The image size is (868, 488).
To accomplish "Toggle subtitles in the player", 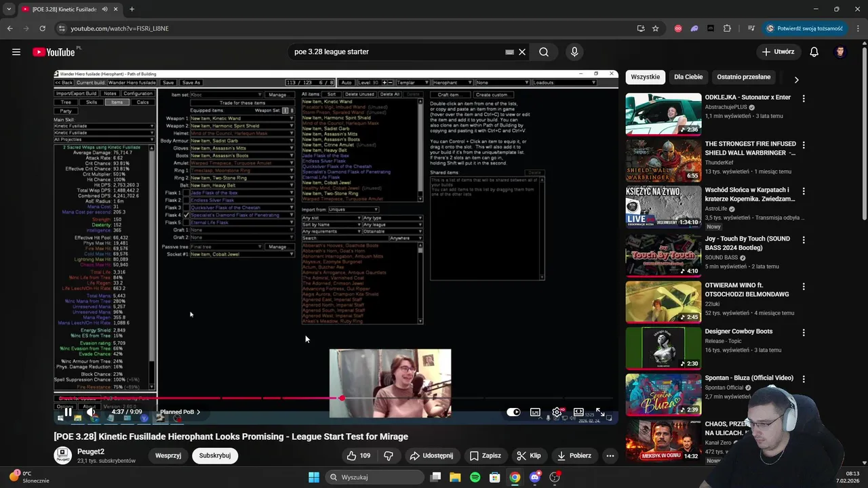I will 535,412.
